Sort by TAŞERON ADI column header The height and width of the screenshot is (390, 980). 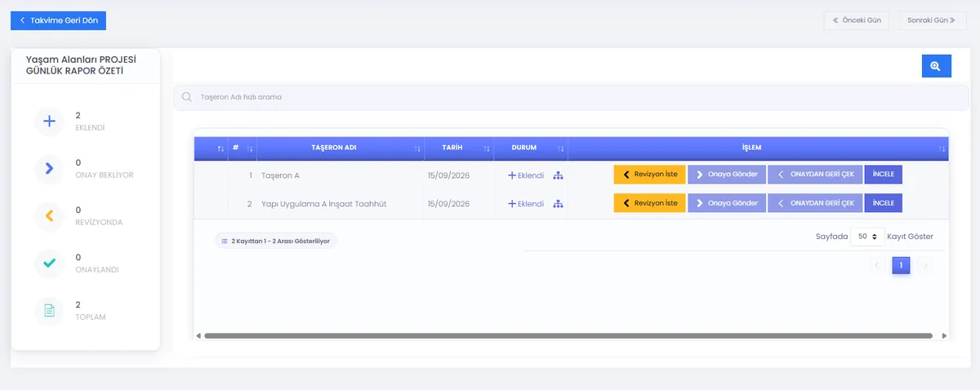(x=340, y=148)
